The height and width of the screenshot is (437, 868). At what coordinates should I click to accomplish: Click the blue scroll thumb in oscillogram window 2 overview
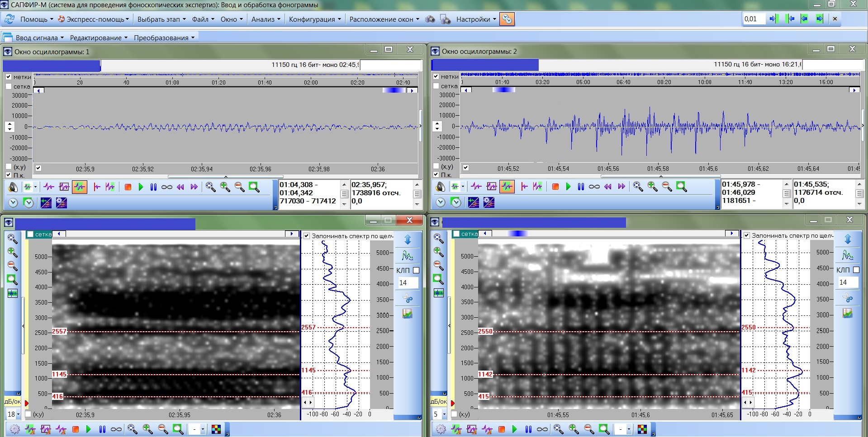[x=504, y=89]
